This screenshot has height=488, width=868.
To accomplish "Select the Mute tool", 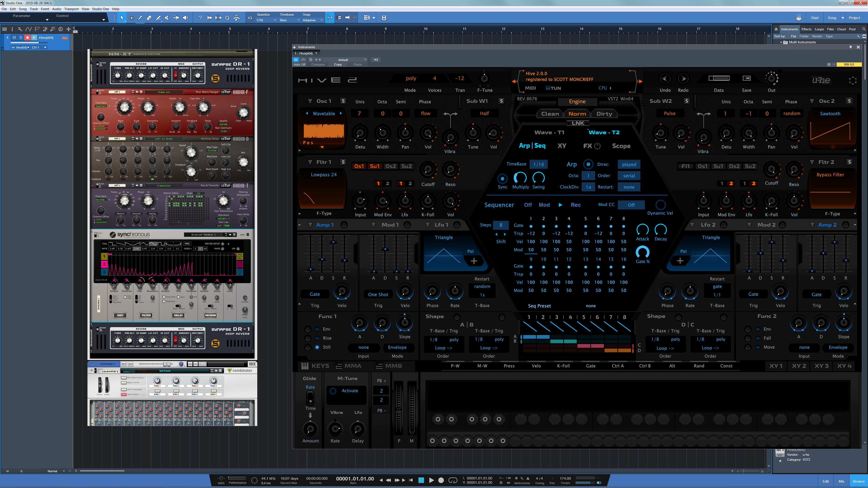I will tap(167, 18).
